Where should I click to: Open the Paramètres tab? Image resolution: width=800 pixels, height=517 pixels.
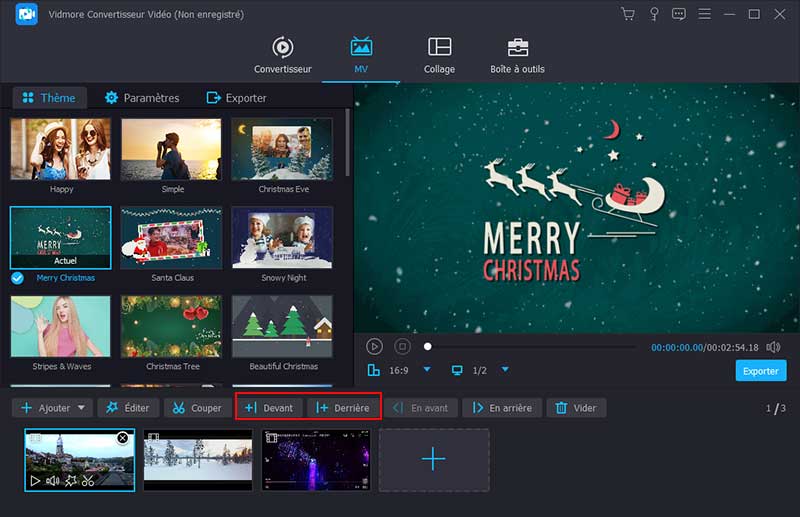pyautogui.click(x=142, y=98)
